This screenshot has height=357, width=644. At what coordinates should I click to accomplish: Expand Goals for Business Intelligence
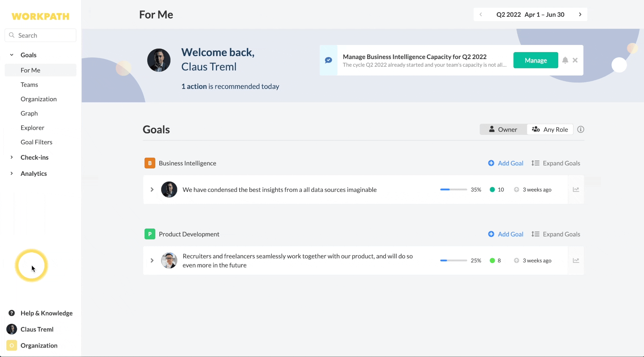(556, 163)
